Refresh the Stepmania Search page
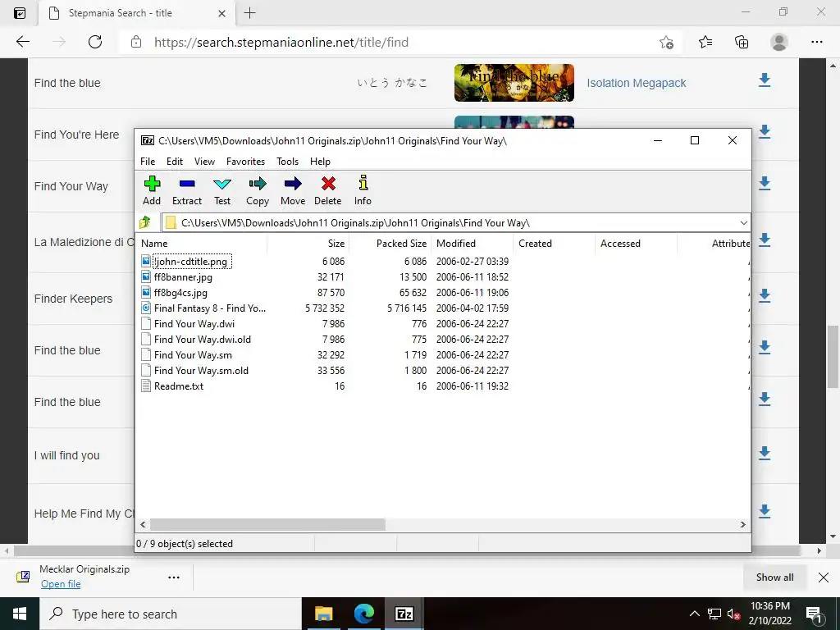 (95, 42)
